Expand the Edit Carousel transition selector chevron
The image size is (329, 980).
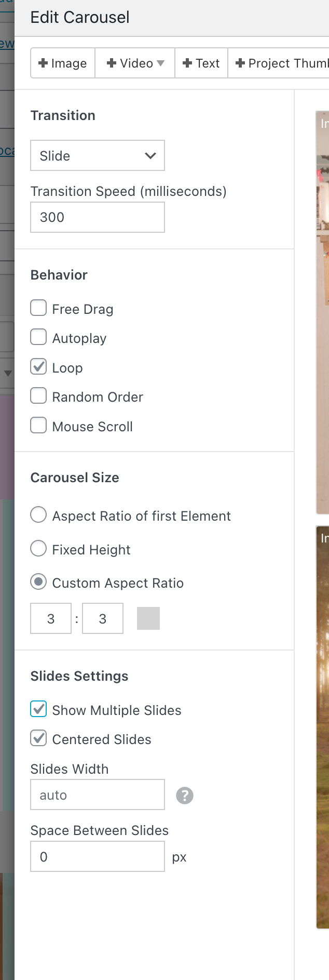click(150, 155)
